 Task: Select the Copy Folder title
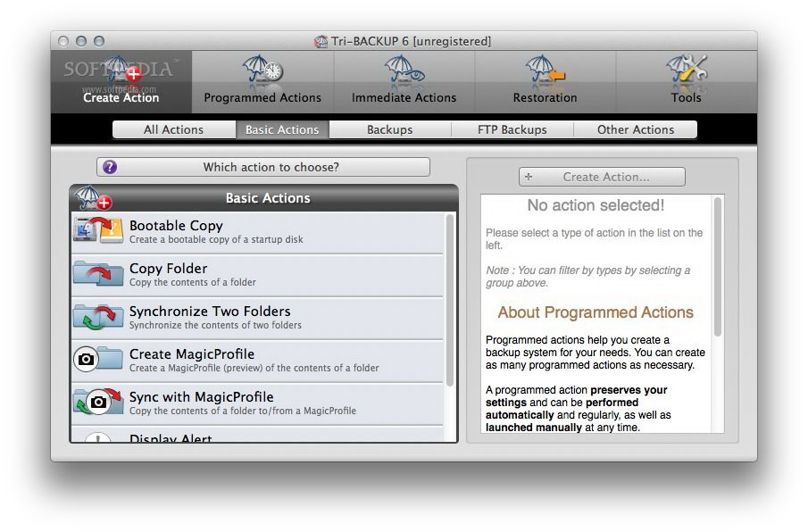[x=169, y=269]
